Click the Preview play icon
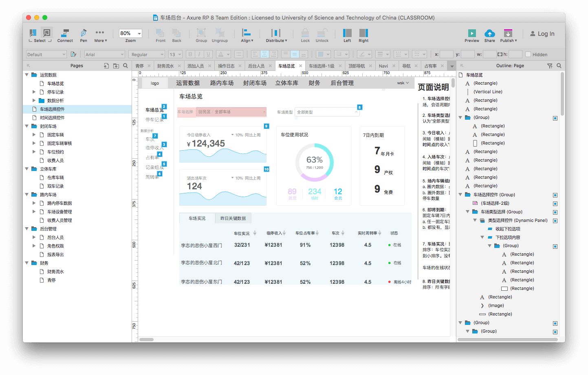The width and height of the screenshot is (588, 375). [x=472, y=33]
